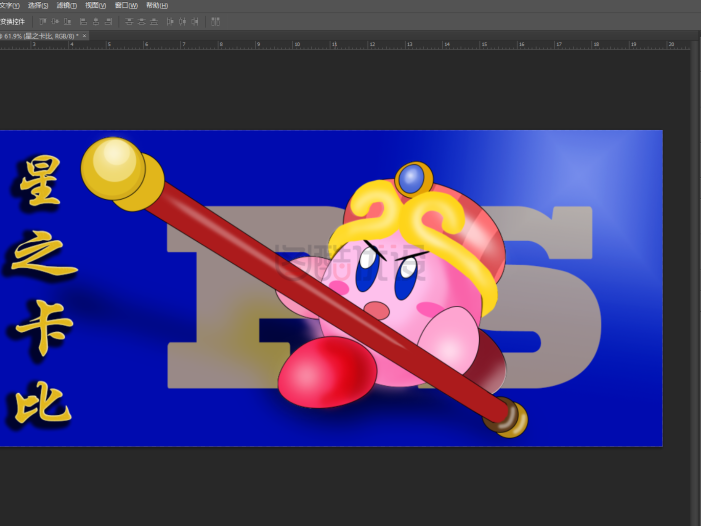
Task: Click the distribute top edges icon
Action: [129, 21]
